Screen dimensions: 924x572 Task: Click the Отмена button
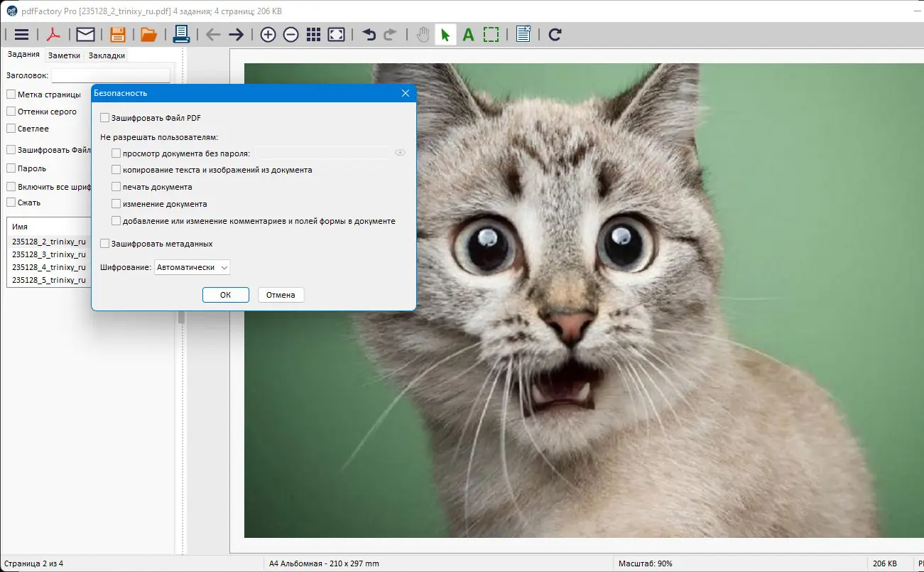click(x=281, y=295)
